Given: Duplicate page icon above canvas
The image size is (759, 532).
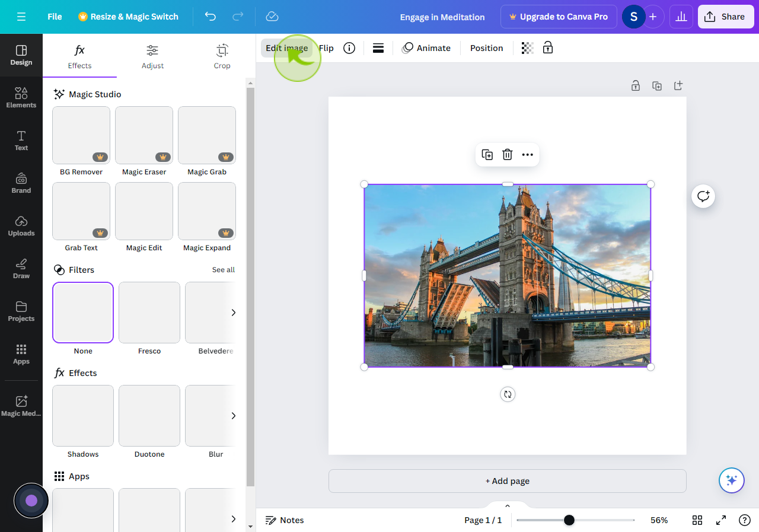Looking at the screenshot, I should [657, 86].
